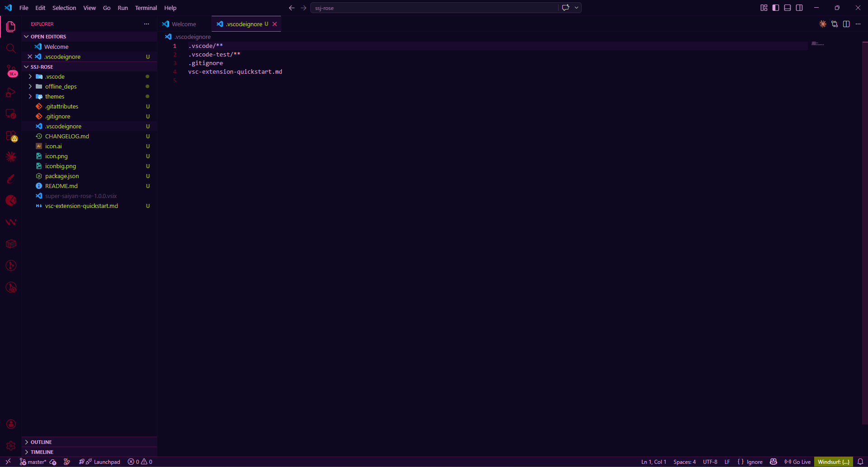Click the publish to cloud status icon
The height and width of the screenshot is (467, 868).
point(53,462)
